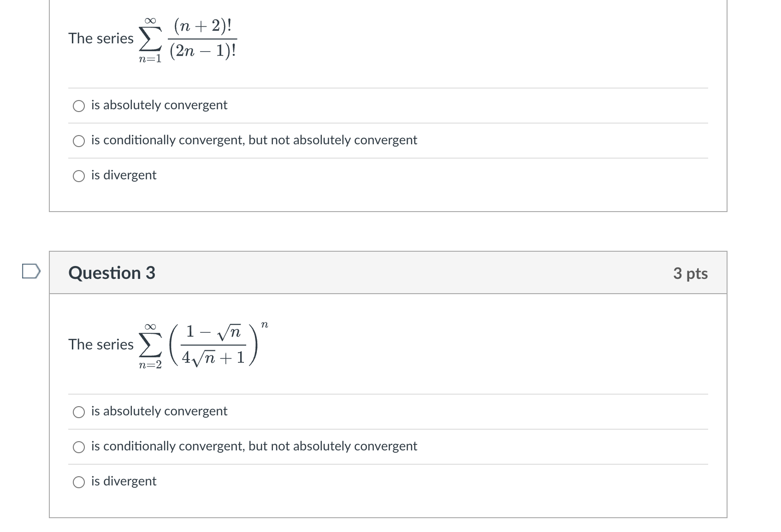
Task: Mark "is divergent" for the factorial series question
Action: [79, 175]
